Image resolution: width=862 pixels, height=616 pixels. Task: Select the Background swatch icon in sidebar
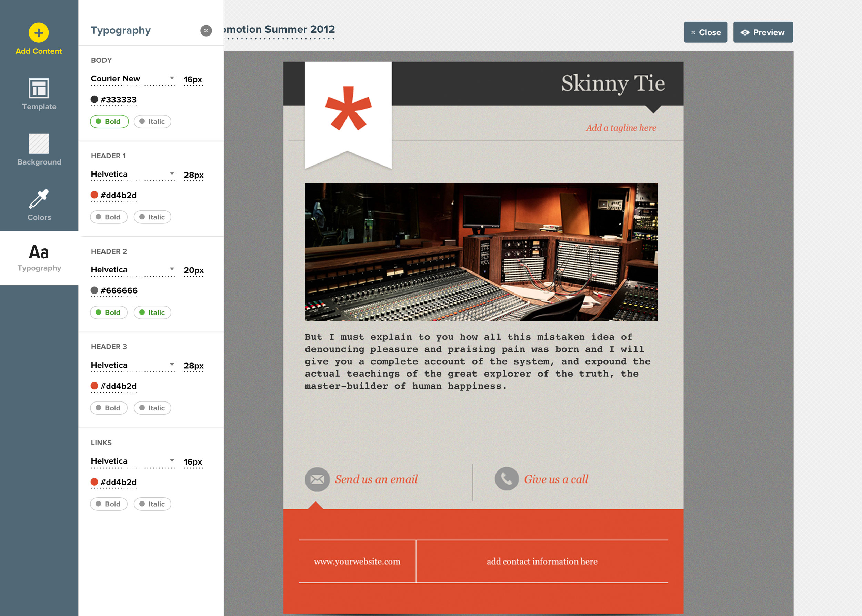(x=39, y=144)
